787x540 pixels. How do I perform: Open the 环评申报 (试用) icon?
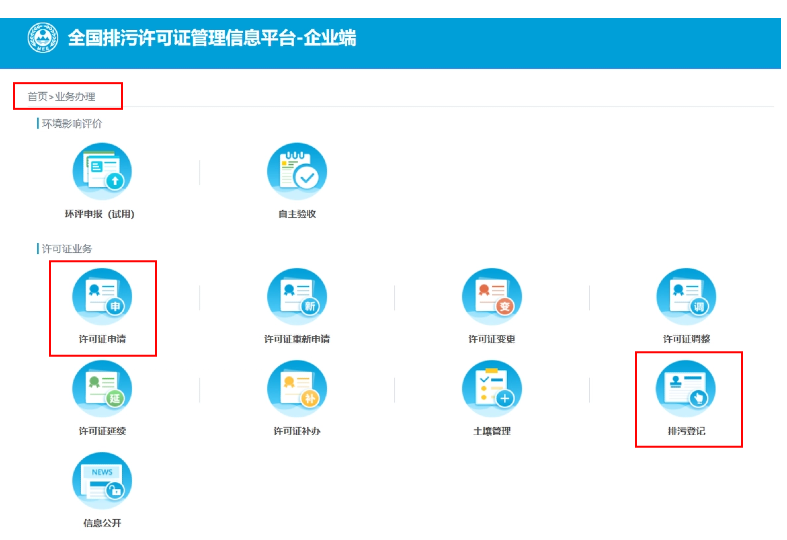pos(101,172)
